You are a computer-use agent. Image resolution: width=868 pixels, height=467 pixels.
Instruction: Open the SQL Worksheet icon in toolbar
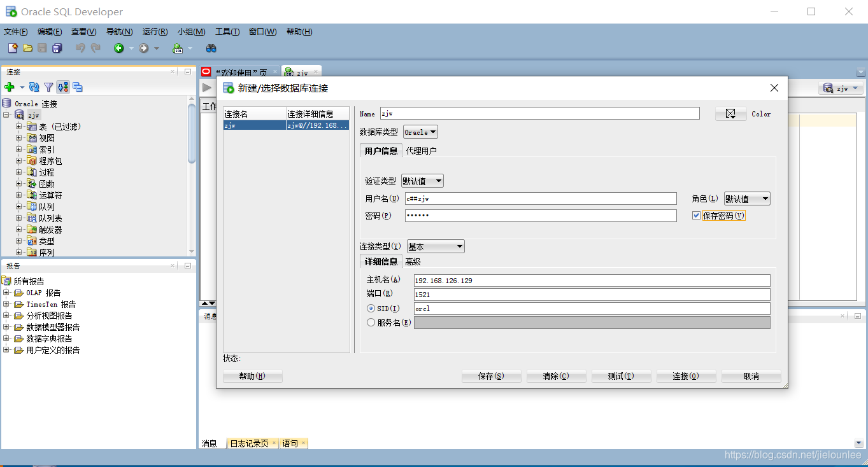tap(178, 48)
